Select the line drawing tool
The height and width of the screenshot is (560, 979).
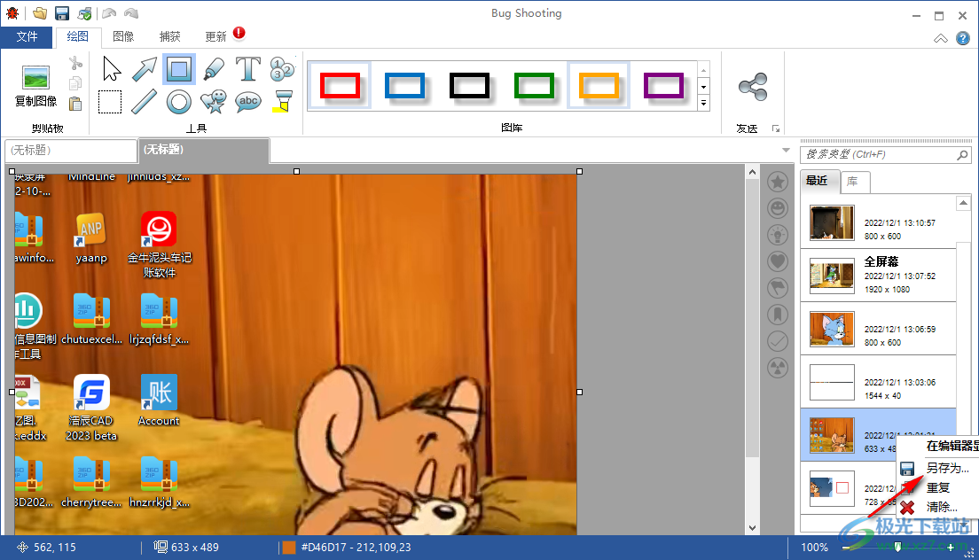point(145,102)
